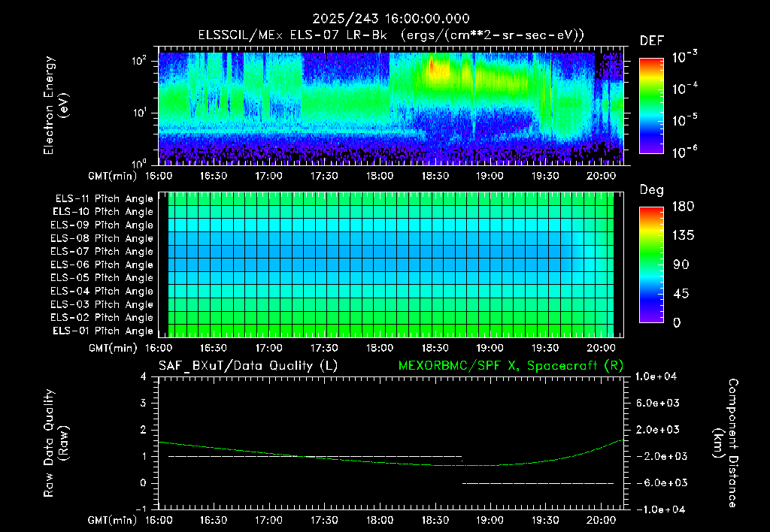Click the "Electron Energy (eV)" axis label

click(x=56, y=105)
